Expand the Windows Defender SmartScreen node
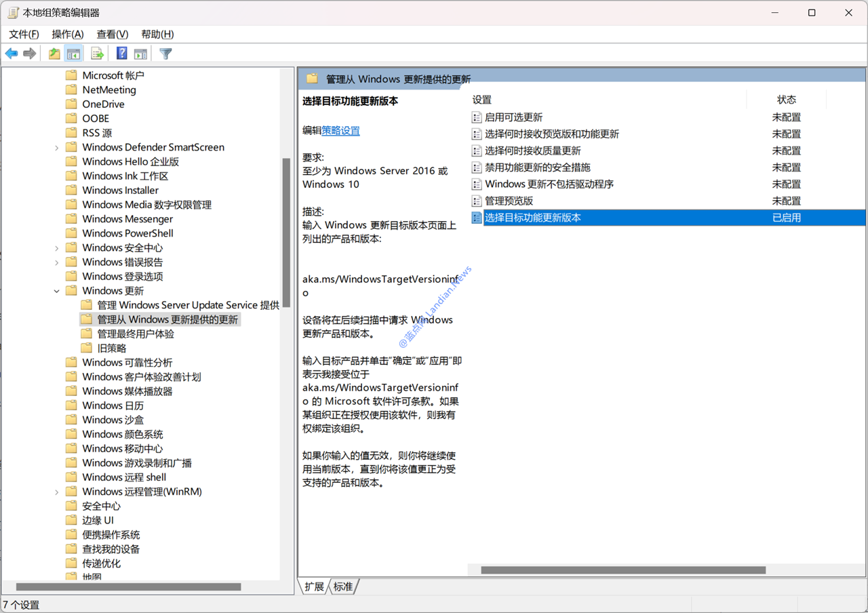The width and height of the screenshot is (868, 613). point(57,147)
